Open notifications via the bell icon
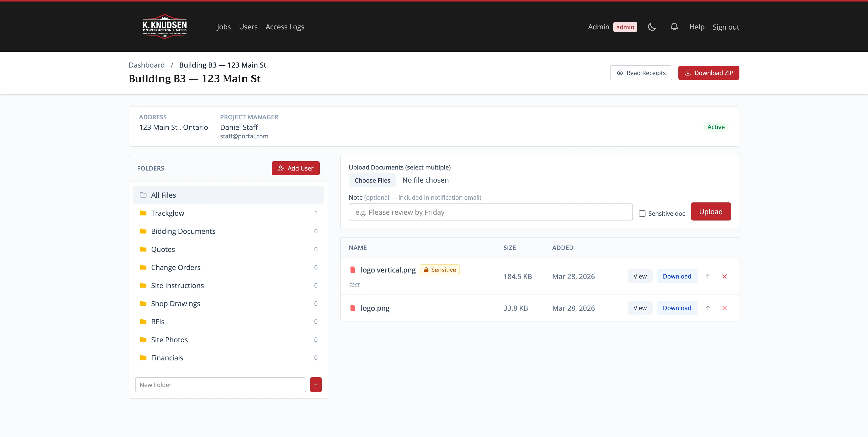Image resolution: width=868 pixels, height=437 pixels. click(x=674, y=27)
